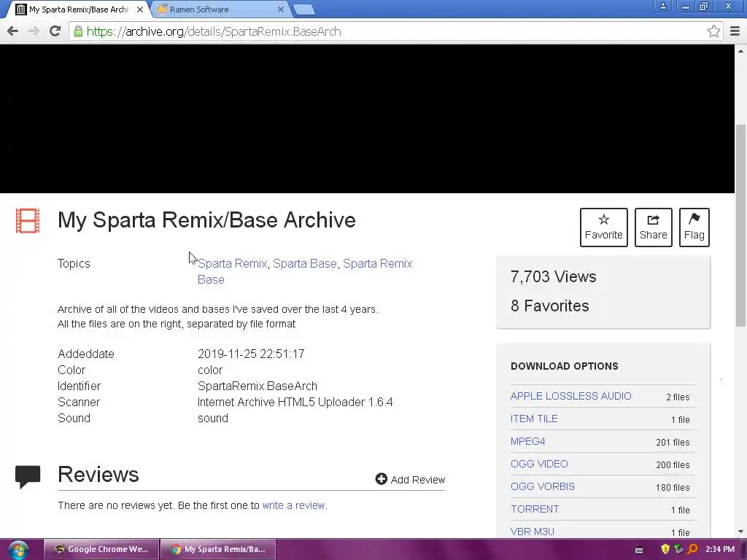Click the scrollbar down arrow
The width and height of the screenshot is (747, 560).
(741, 532)
